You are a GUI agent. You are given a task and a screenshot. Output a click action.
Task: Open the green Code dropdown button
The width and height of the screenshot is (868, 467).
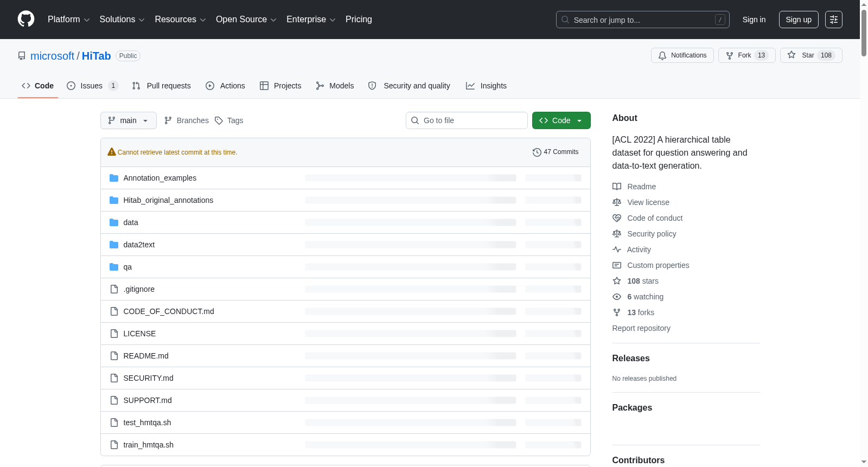pyautogui.click(x=561, y=120)
